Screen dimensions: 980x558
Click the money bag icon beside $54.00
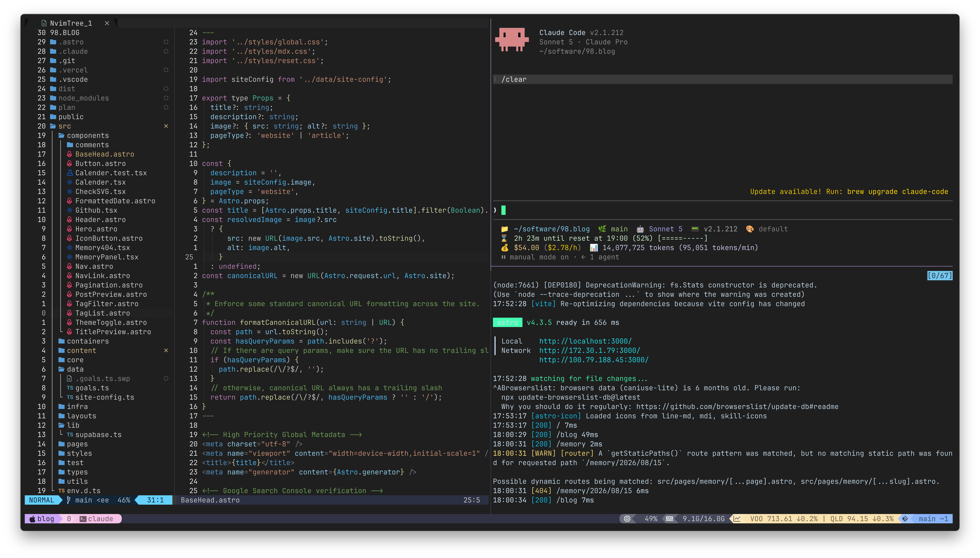click(x=504, y=248)
